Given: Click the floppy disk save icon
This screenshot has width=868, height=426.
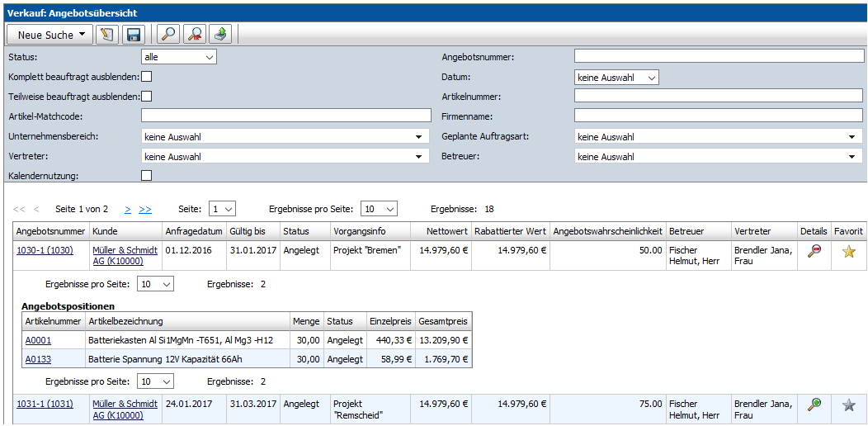Looking at the screenshot, I should point(133,35).
